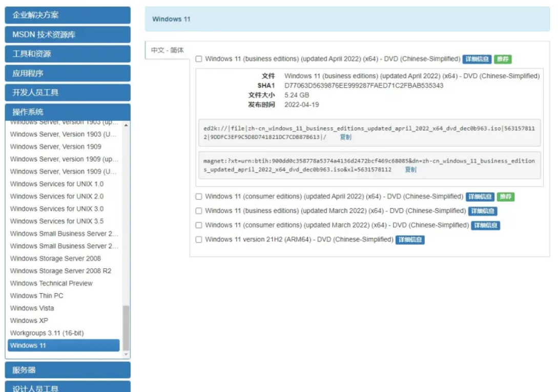This screenshot has height=392, width=558.
Task: Expand the 应用程序 section
Action: [68, 73]
